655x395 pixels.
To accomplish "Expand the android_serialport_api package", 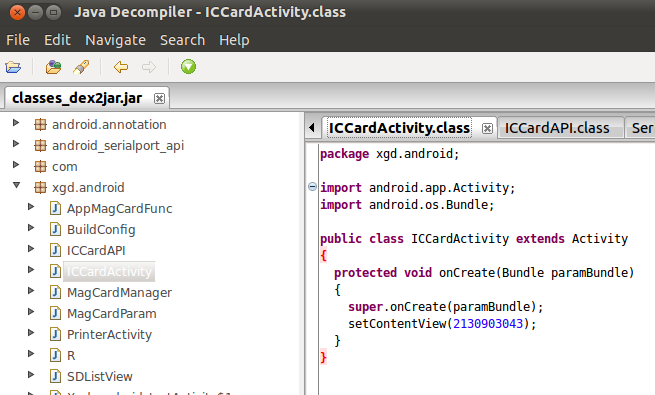I will [16, 144].
